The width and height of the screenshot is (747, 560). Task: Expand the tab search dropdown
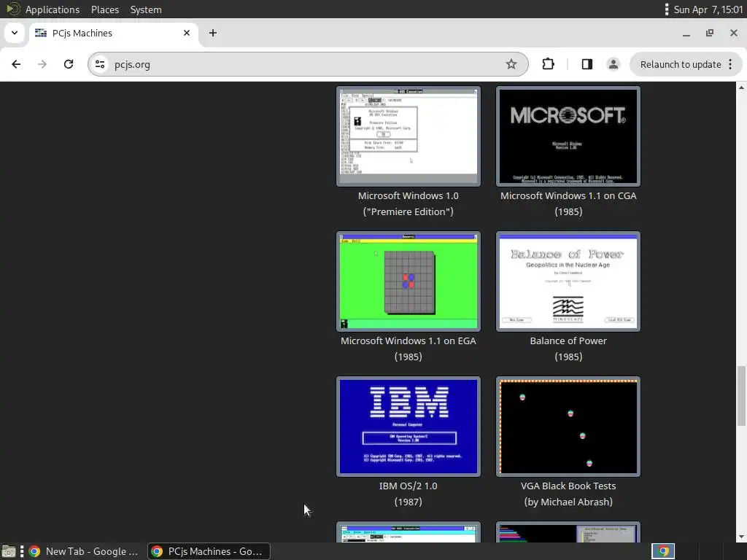15,33
